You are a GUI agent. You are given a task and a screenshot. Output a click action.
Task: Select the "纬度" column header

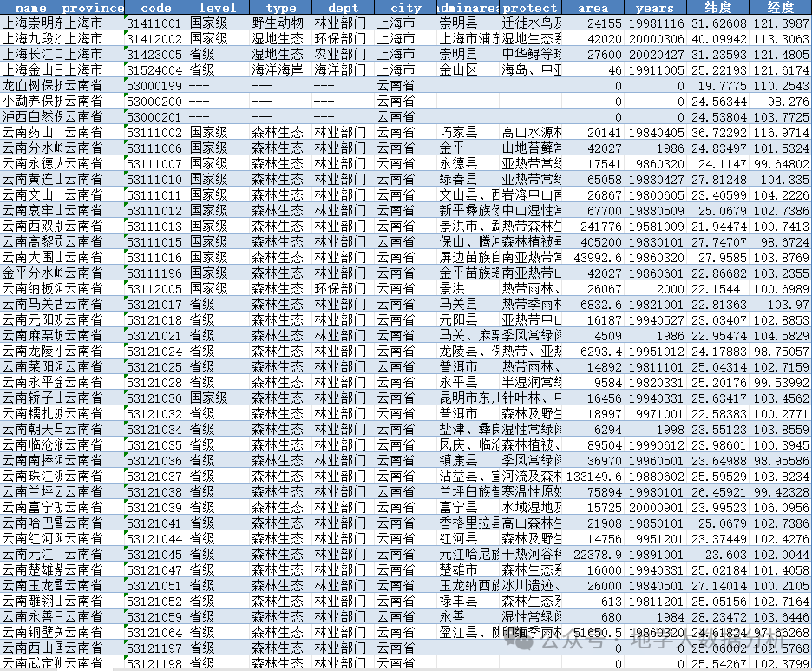(717, 8)
